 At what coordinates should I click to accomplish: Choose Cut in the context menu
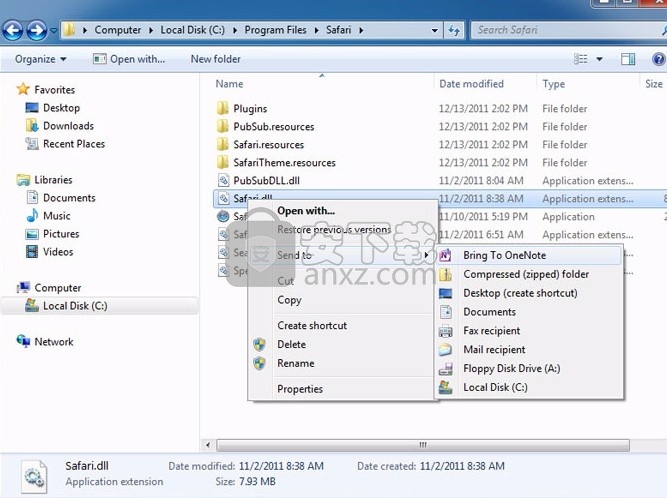point(285,281)
